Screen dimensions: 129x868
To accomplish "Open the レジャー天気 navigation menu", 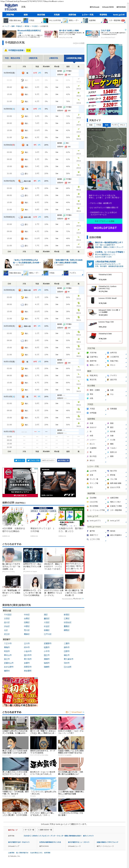I will (88, 15).
